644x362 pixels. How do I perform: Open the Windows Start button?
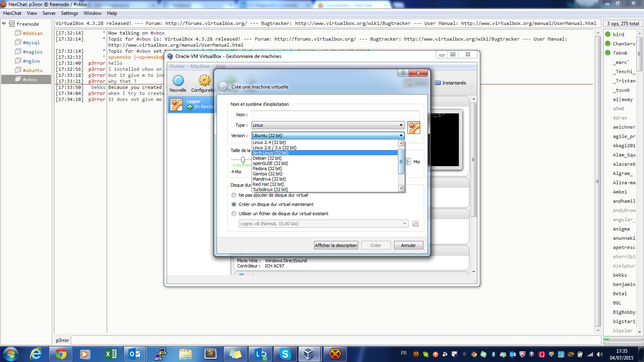tap(11, 354)
